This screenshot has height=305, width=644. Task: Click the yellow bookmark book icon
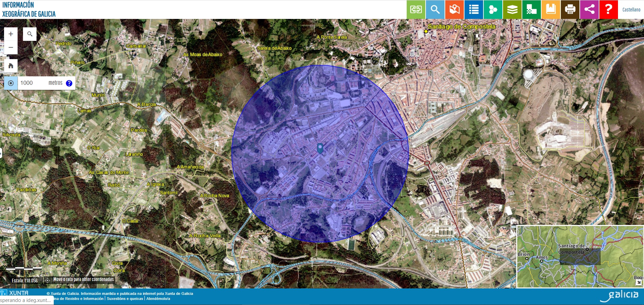pyautogui.click(x=551, y=9)
